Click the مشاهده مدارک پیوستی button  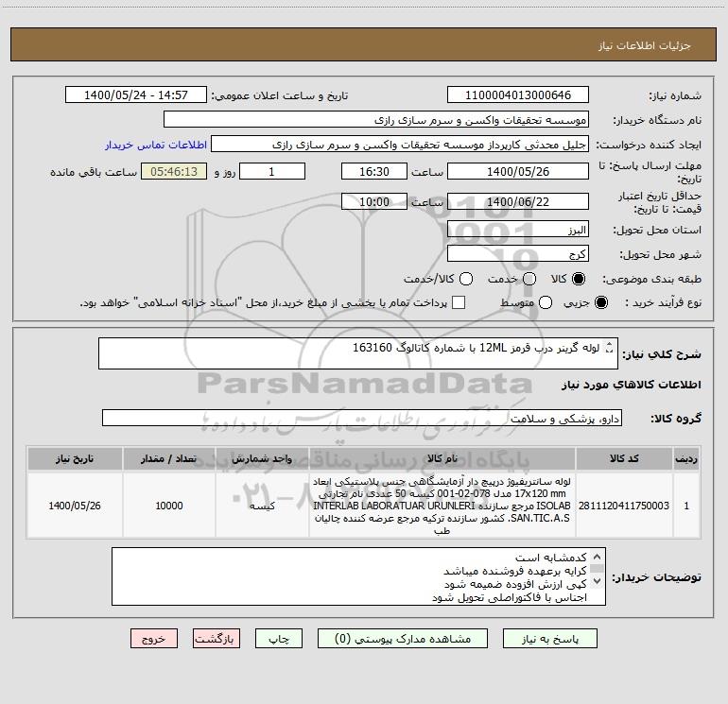403,639
